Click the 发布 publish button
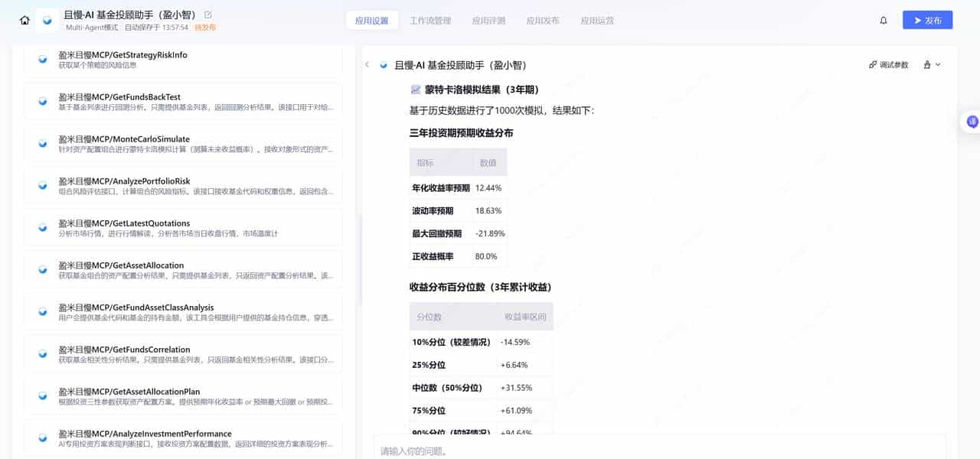 (x=927, y=20)
